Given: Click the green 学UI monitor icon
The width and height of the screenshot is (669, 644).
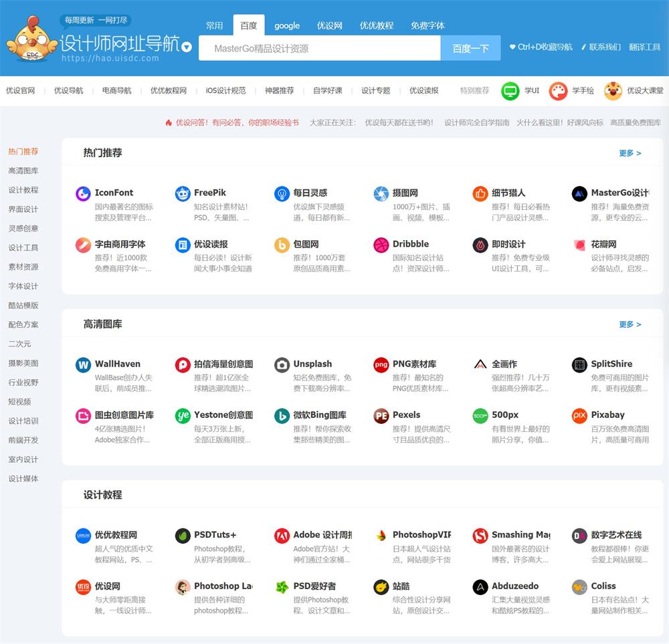Looking at the screenshot, I should coord(509,90).
